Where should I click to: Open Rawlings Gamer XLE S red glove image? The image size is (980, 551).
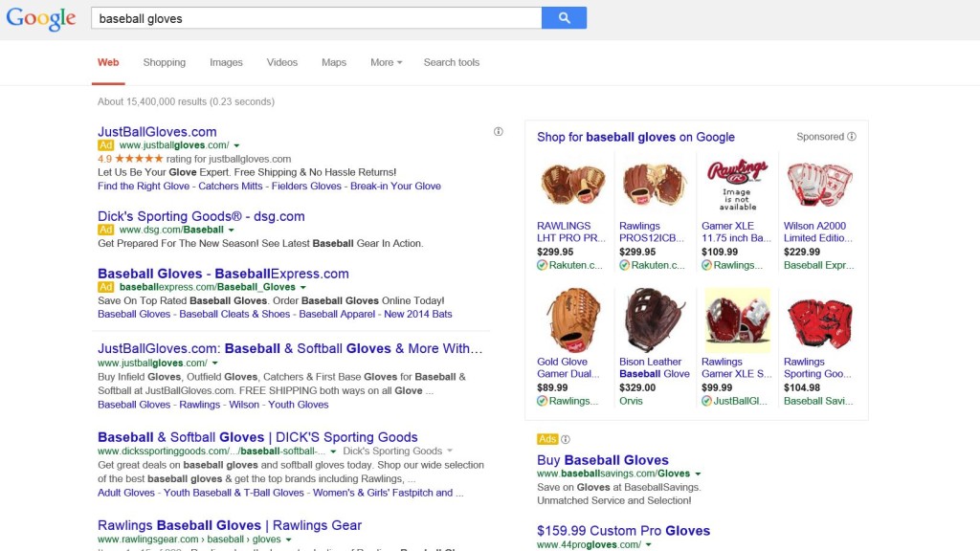(x=737, y=320)
